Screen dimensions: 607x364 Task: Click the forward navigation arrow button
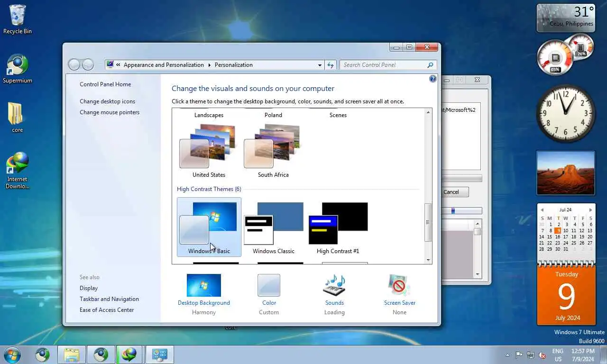(88, 65)
